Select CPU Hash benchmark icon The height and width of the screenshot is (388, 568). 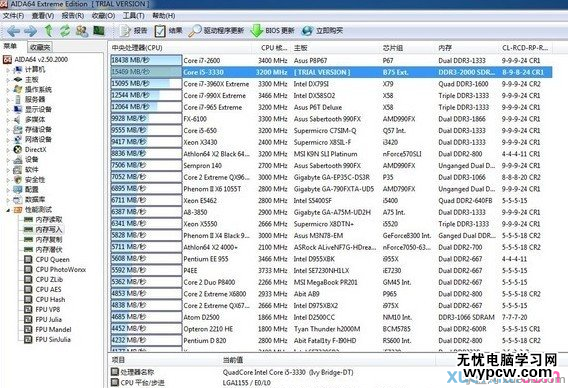click(x=28, y=300)
